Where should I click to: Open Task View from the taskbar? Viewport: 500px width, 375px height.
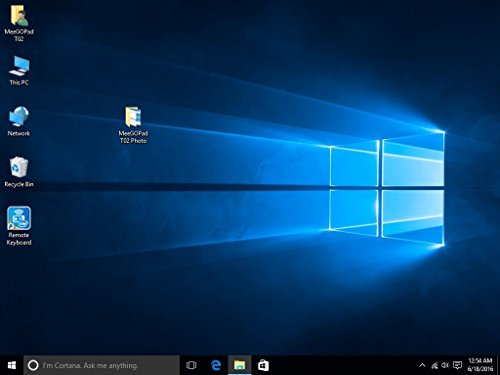(191, 365)
